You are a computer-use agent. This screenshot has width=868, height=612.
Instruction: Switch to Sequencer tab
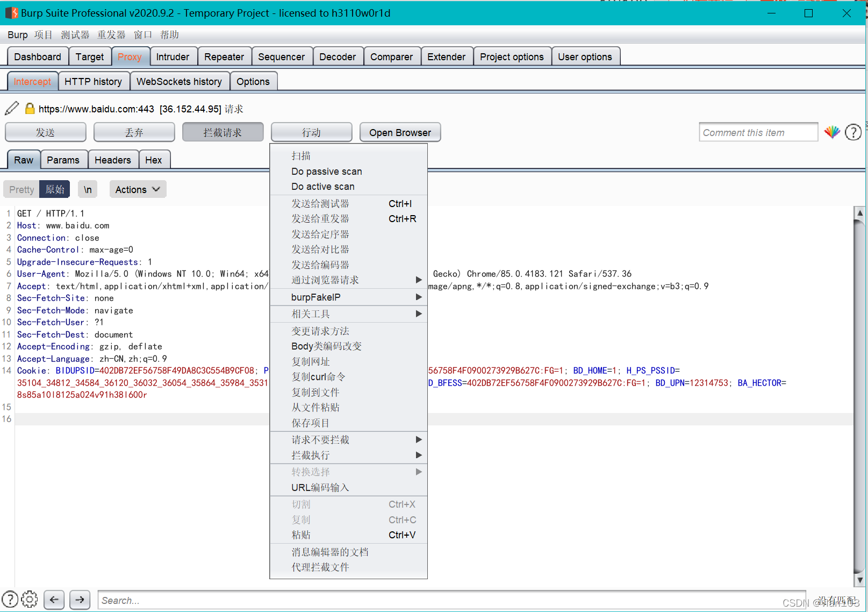click(x=282, y=56)
